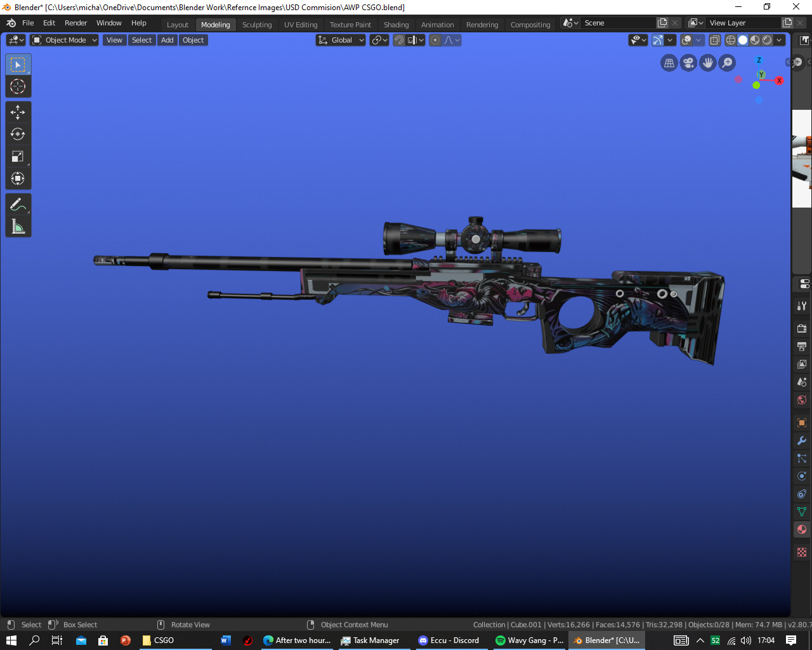Open the World properties panel
This screenshot has height=650, width=812.
click(x=801, y=399)
